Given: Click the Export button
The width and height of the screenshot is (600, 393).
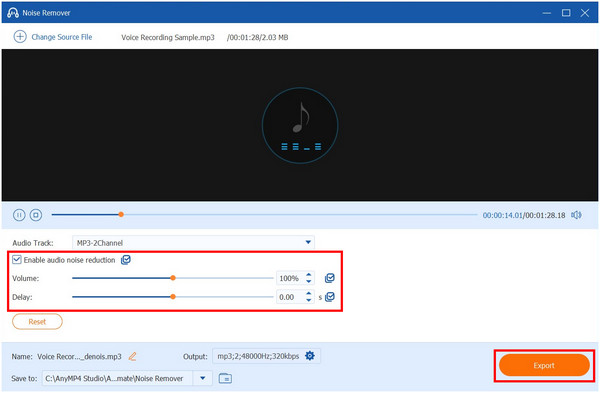Looking at the screenshot, I should coord(544,365).
